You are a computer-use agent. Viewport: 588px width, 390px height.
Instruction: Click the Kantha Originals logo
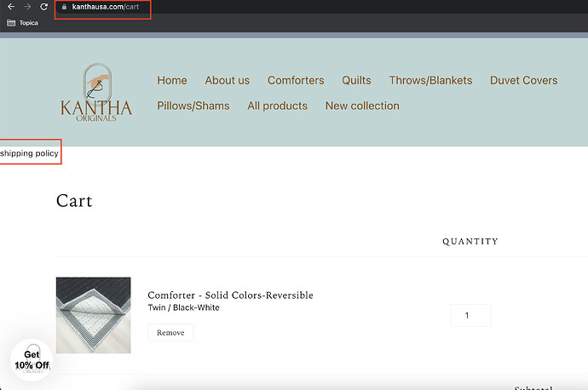tap(96, 93)
